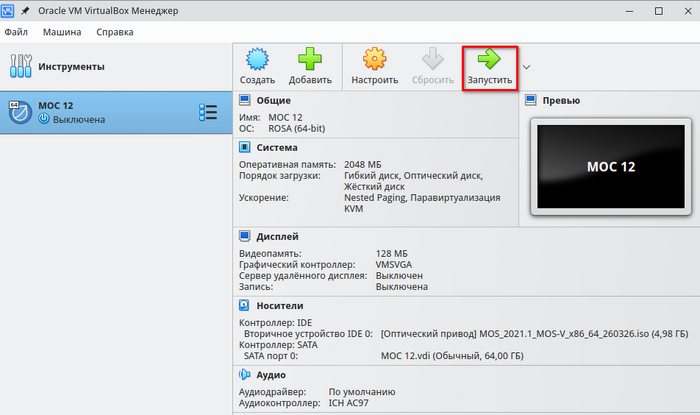Click the Инструменты tools icon

20,67
